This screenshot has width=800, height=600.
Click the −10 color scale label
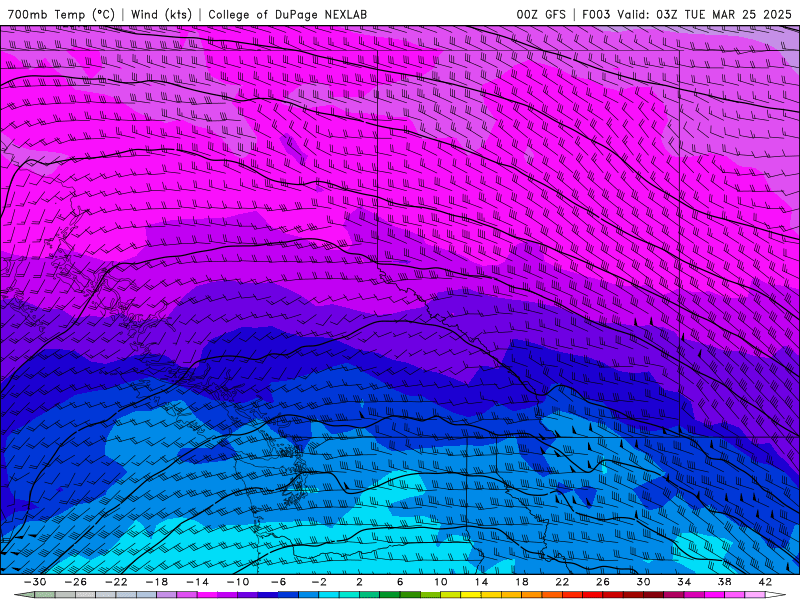click(x=238, y=582)
